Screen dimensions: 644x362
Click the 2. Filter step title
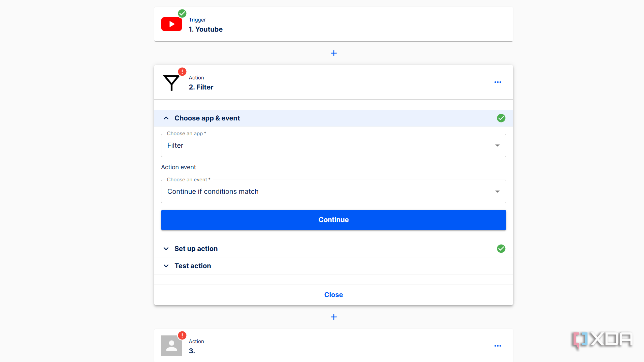tap(201, 87)
